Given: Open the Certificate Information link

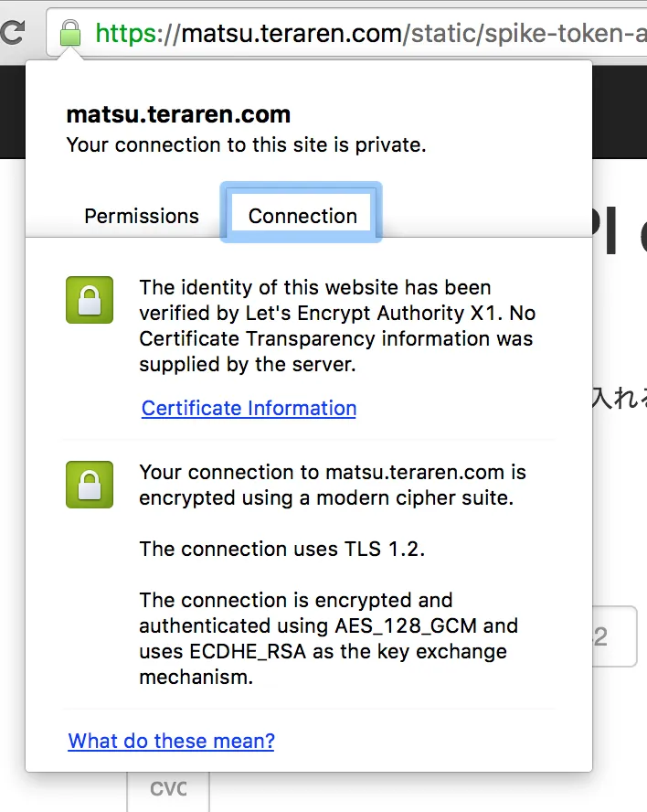Looking at the screenshot, I should pyautogui.click(x=249, y=408).
